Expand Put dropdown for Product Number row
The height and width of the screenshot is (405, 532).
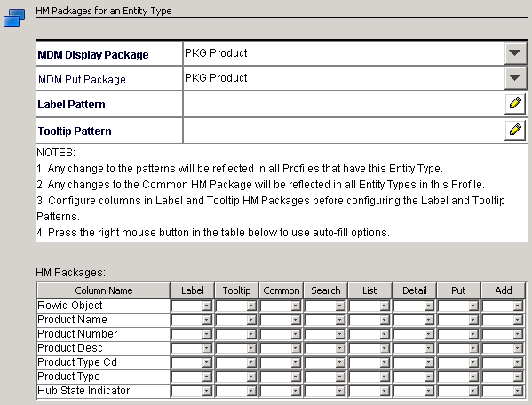coord(473,335)
